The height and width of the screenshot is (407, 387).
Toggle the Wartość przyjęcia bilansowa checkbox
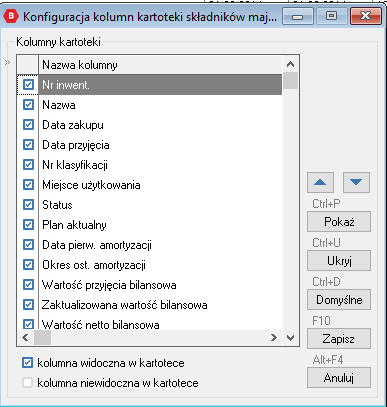(x=28, y=285)
